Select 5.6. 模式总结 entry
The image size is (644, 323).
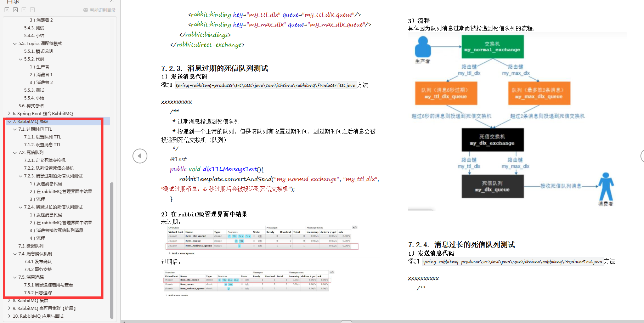click(31, 106)
